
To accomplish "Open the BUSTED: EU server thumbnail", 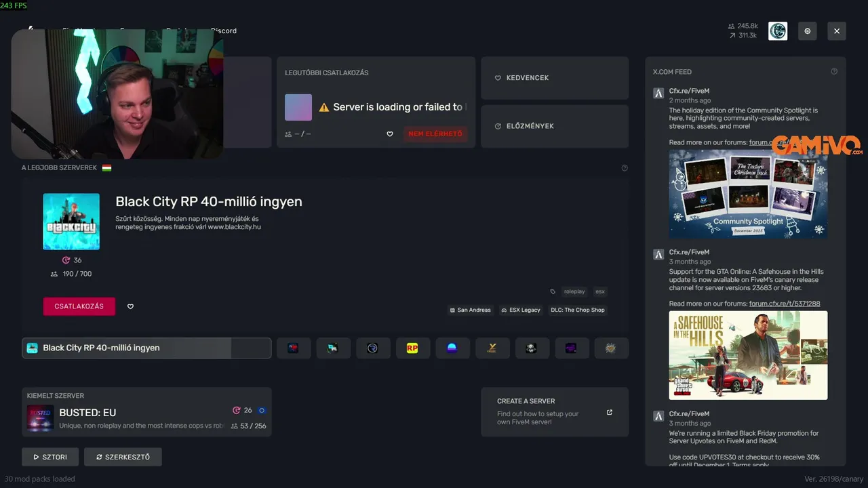I will point(40,418).
